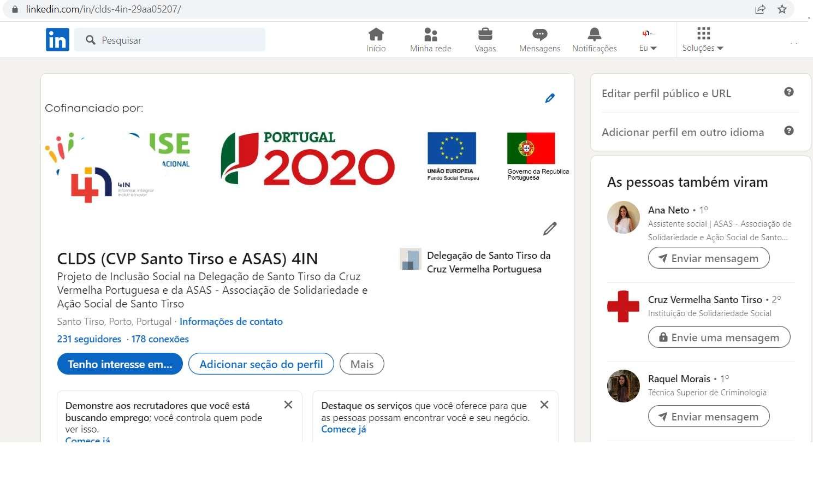
Task: Click the text Santo Tirso, Porto, Portugal
Action: [114, 322]
